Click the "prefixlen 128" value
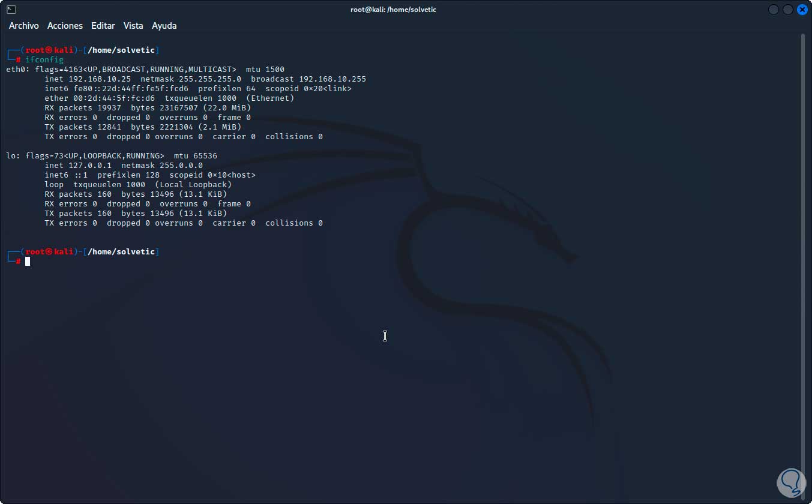 click(x=128, y=175)
